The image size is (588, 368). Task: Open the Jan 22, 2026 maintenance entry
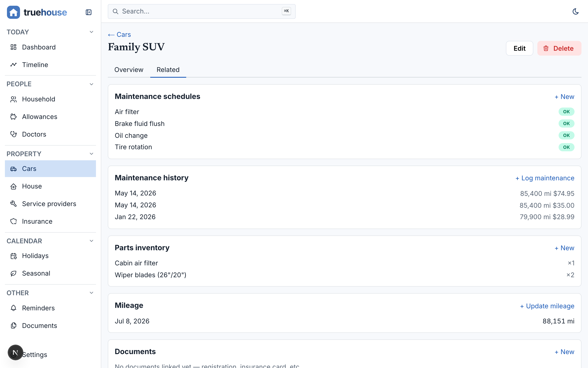coord(344,217)
